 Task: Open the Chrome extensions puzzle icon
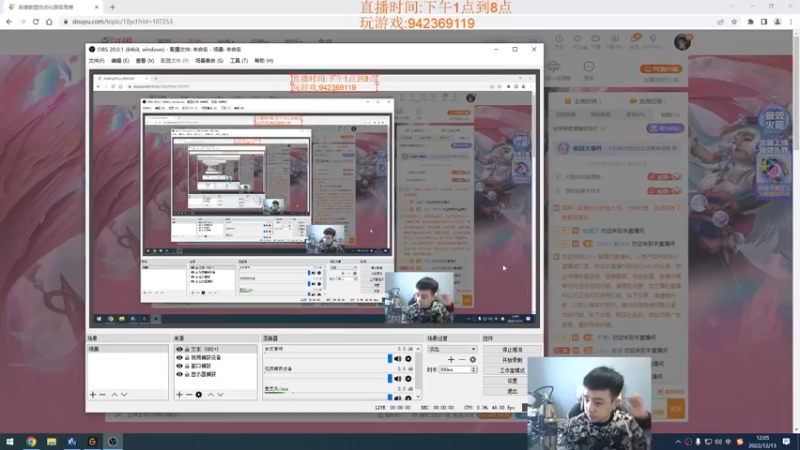coord(751,21)
